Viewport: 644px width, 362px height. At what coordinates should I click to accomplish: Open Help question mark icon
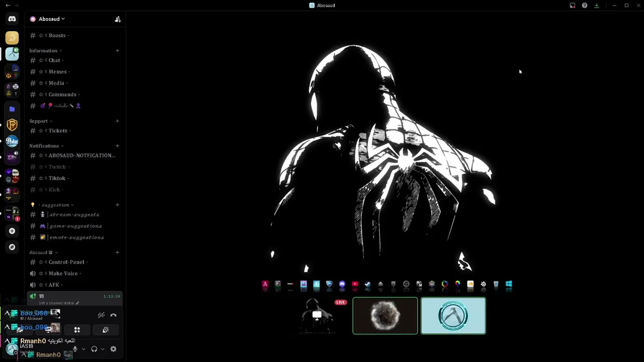pyautogui.click(x=585, y=6)
